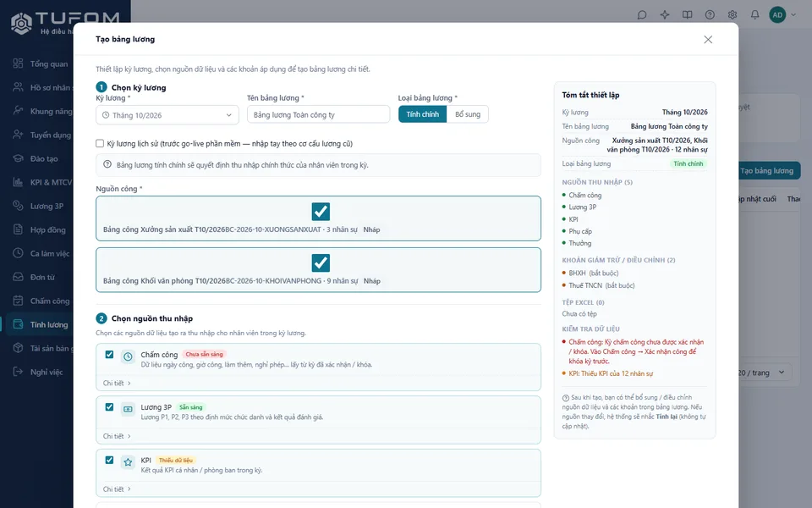
Task: Click the Tổng quan sidebar icon
Action: [x=18, y=63]
